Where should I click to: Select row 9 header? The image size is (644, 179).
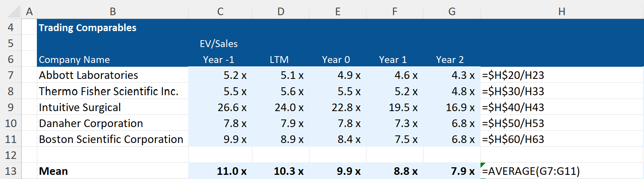coord(11,107)
